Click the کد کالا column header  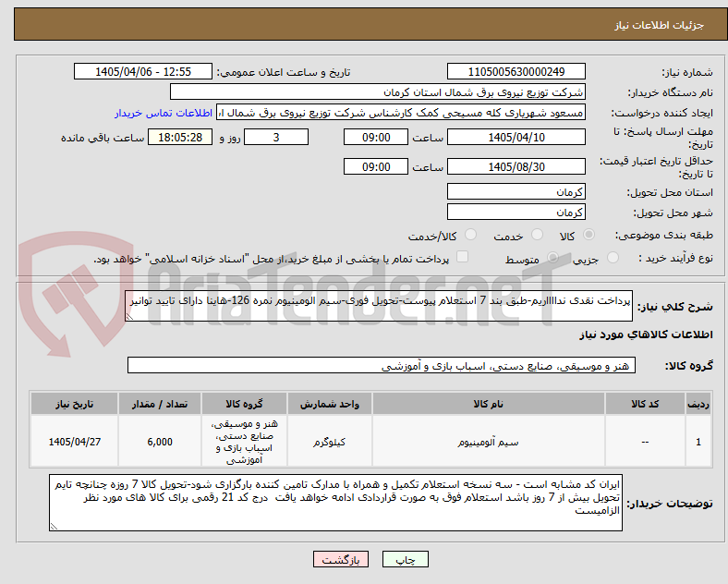pyautogui.click(x=645, y=404)
